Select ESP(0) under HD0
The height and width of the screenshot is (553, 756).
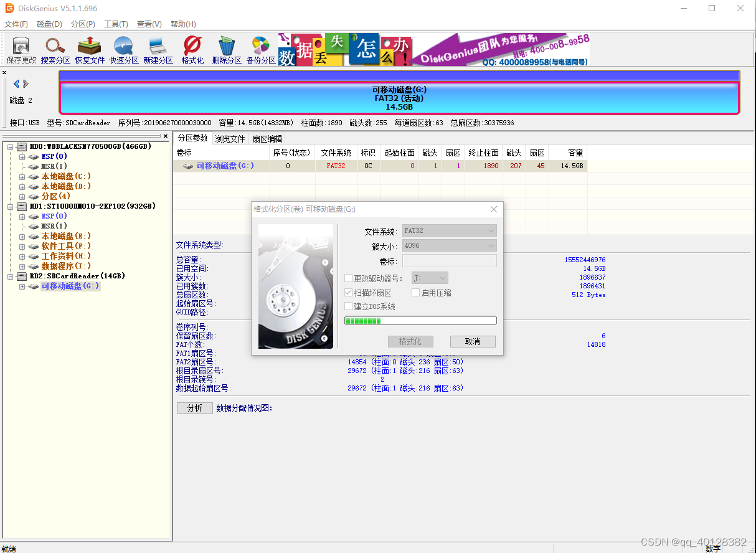(x=54, y=156)
